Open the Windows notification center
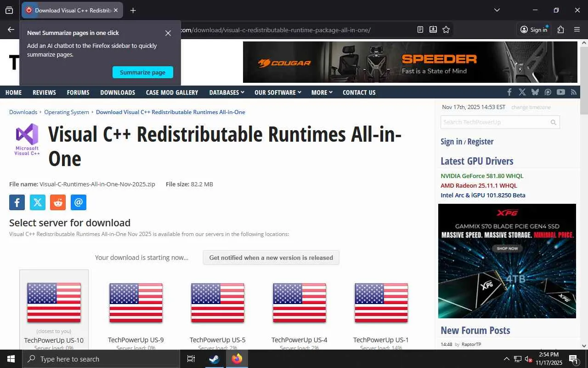The image size is (588, 368). point(574,359)
